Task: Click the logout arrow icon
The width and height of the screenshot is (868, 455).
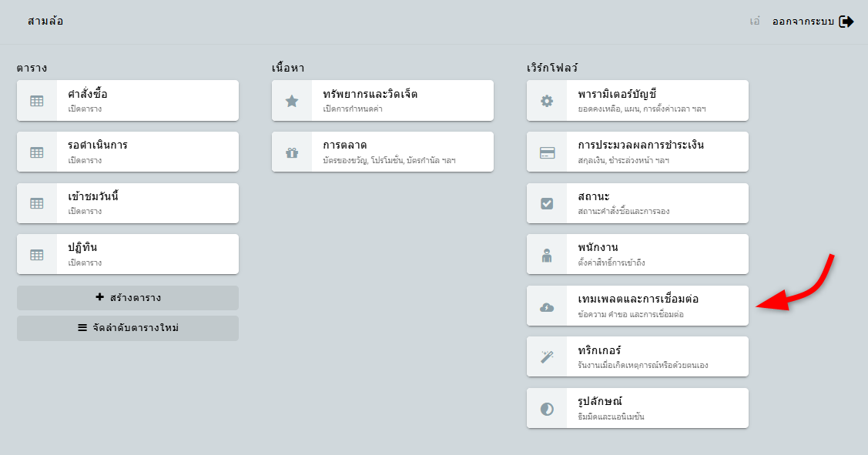Action: click(x=846, y=22)
